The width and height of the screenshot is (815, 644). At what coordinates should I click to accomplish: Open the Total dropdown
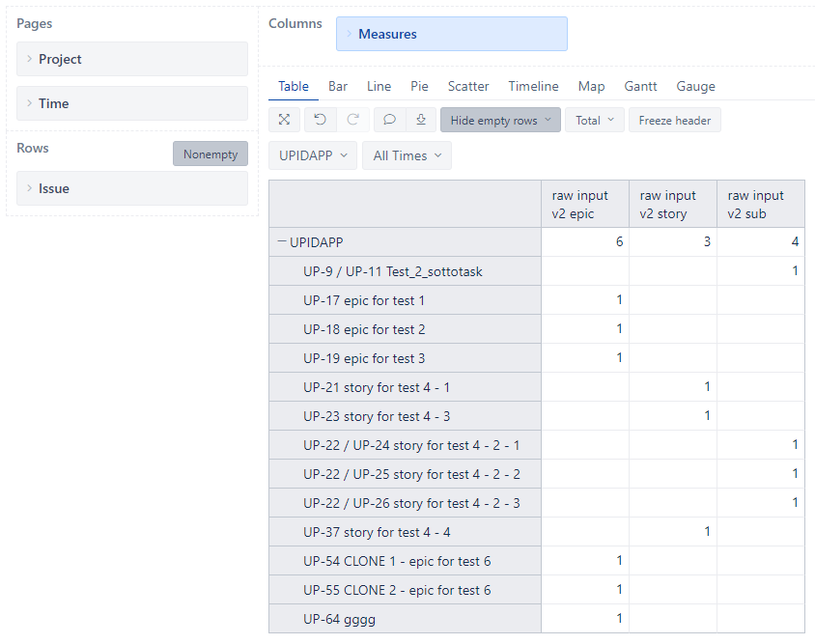coord(595,120)
